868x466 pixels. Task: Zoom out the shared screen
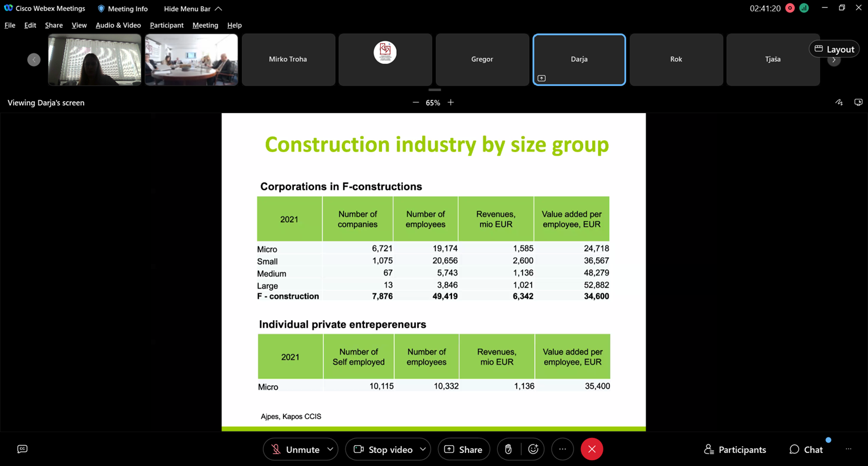(x=416, y=102)
